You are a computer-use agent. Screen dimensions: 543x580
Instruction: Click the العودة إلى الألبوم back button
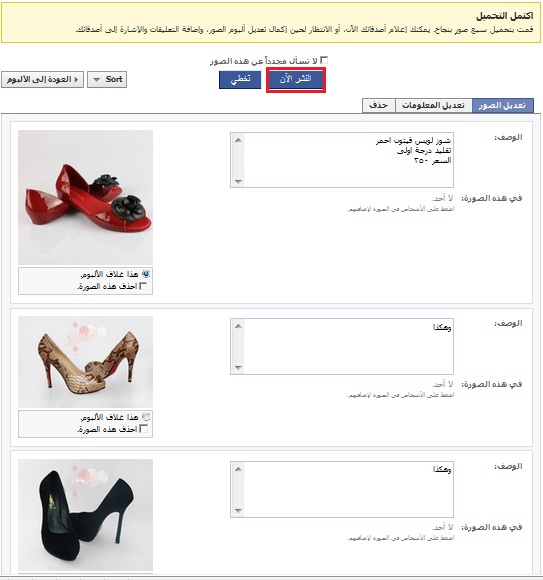[43, 80]
